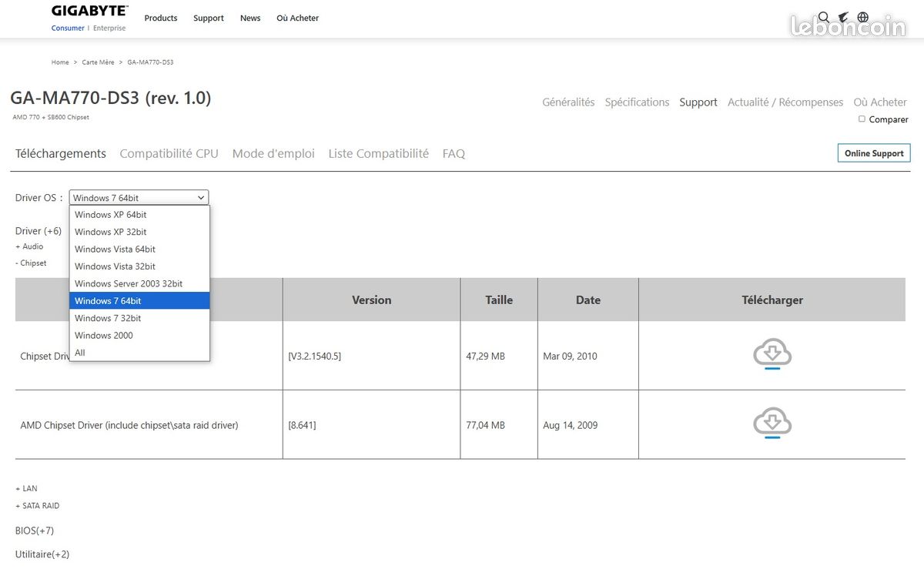Expand the LAN driver section
Screen dimensions: 924x569
pyautogui.click(x=26, y=488)
